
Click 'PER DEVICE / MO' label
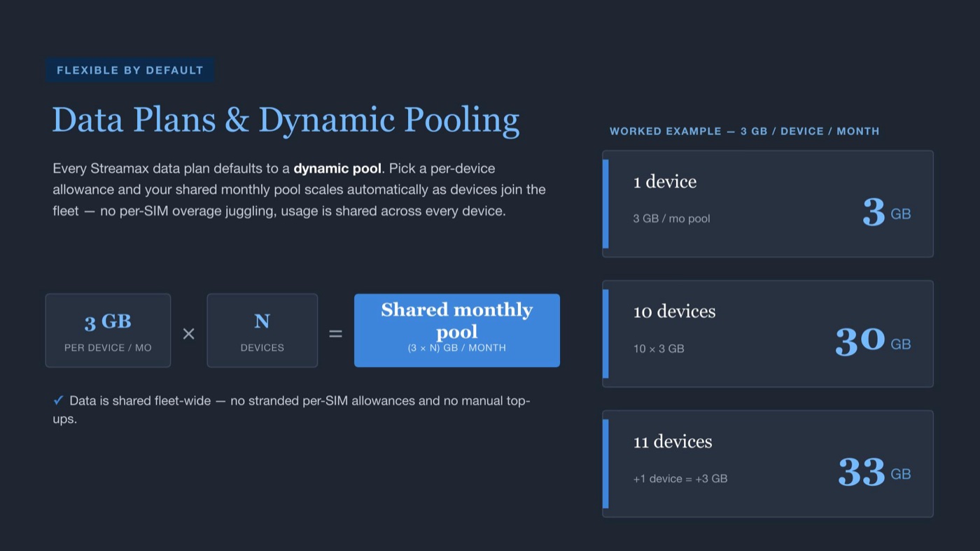pyautogui.click(x=108, y=348)
